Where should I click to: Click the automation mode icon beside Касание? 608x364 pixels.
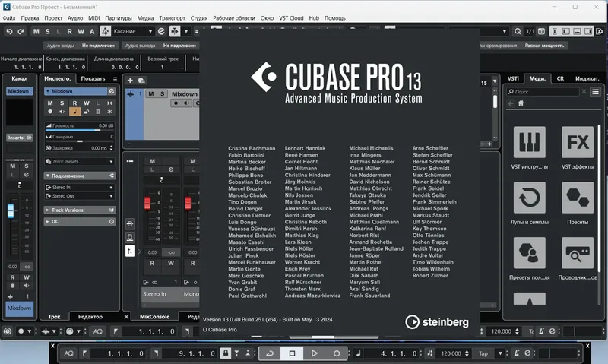click(105, 31)
